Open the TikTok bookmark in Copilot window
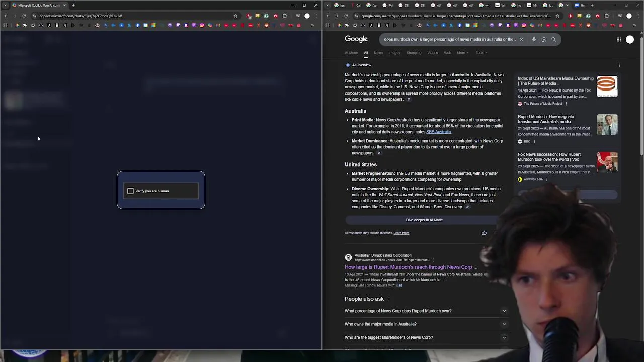644x362 pixels. point(49,25)
